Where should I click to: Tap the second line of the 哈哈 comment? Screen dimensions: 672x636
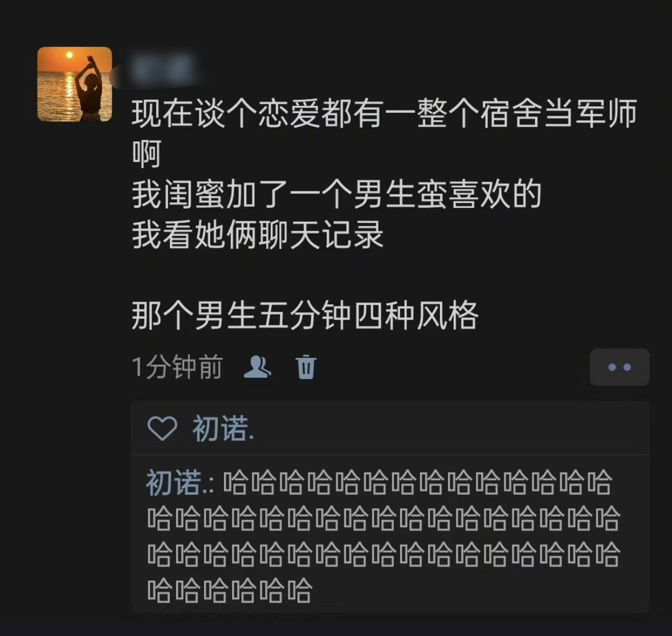click(384, 518)
